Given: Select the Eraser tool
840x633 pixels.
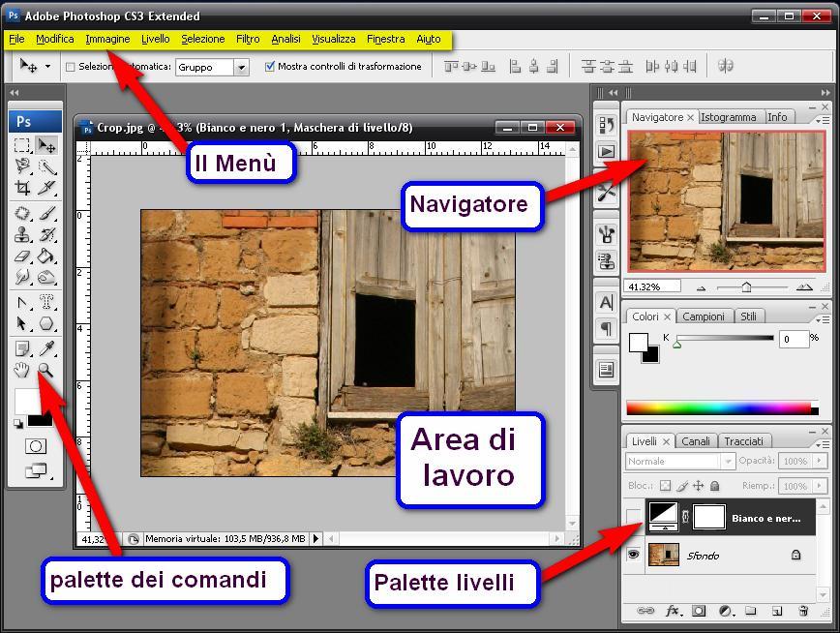Looking at the screenshot, I should (23, 256).
